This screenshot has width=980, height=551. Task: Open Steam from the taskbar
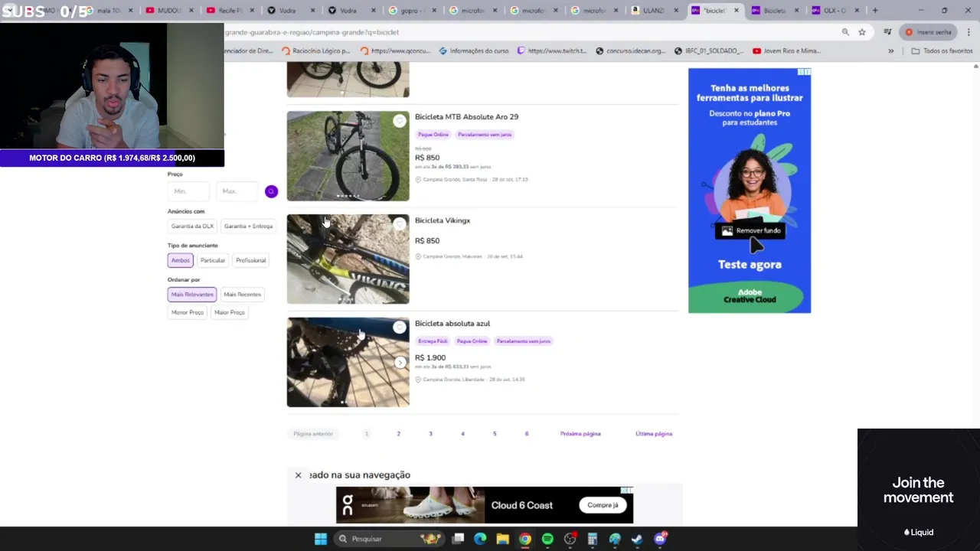click(x=637, y=539)
